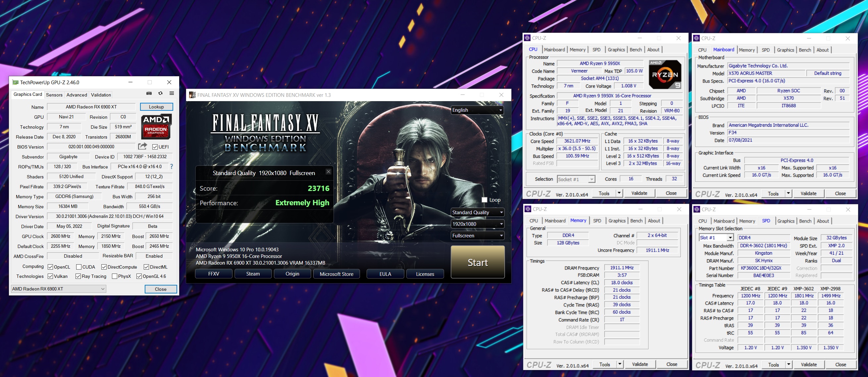868x377 pixels.
Task: Open the Standard Quality preset dropdown
Action: (477, 212)
